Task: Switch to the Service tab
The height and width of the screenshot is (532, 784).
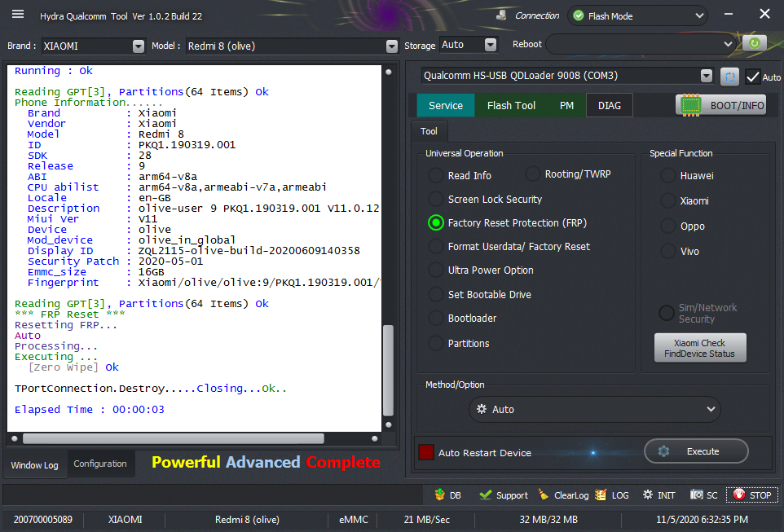Action: [446, 105]
